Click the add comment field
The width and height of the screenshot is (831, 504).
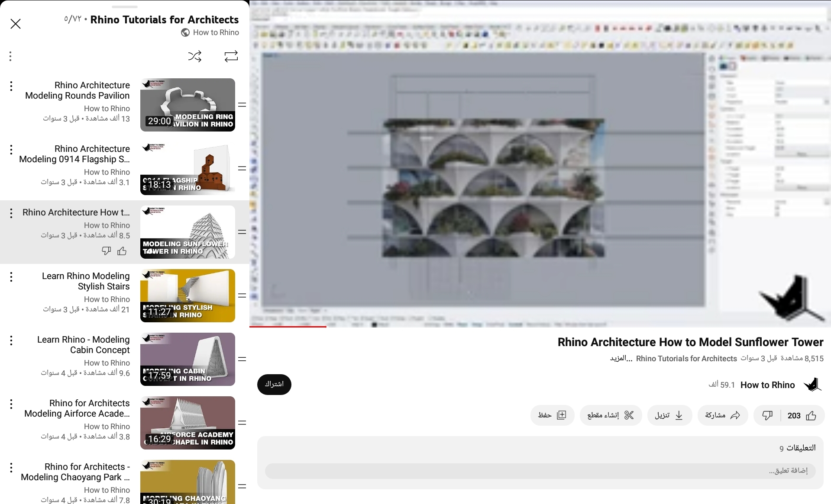540,471
